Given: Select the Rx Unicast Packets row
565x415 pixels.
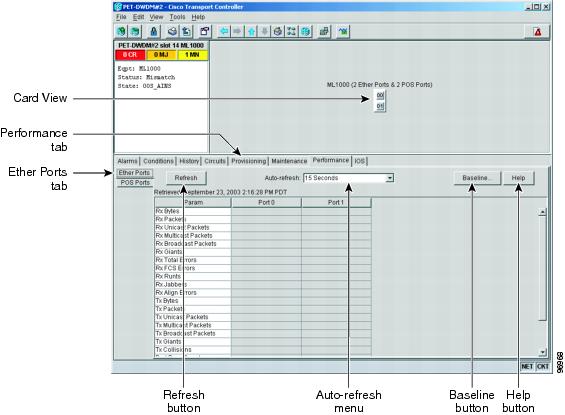Looking at the screenshot, I should 263,227.
